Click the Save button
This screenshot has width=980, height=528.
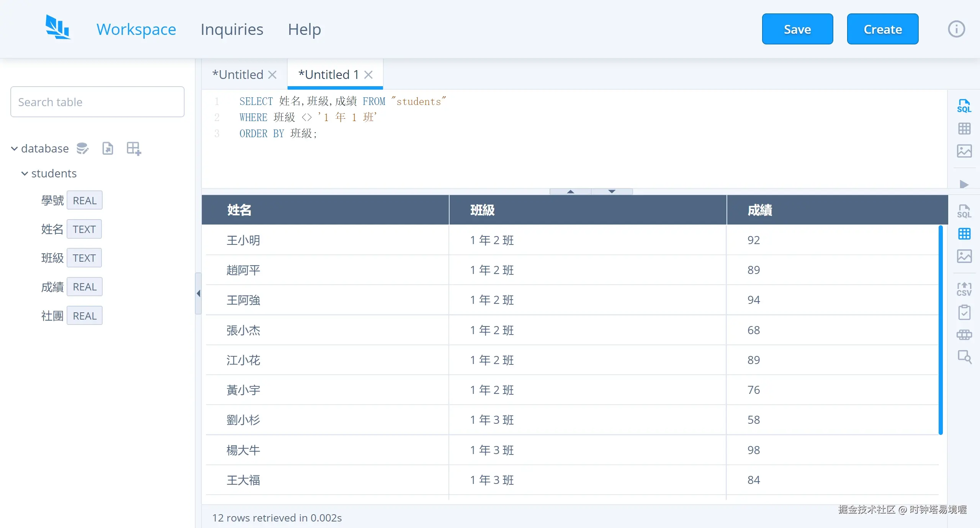coord(797,29)
